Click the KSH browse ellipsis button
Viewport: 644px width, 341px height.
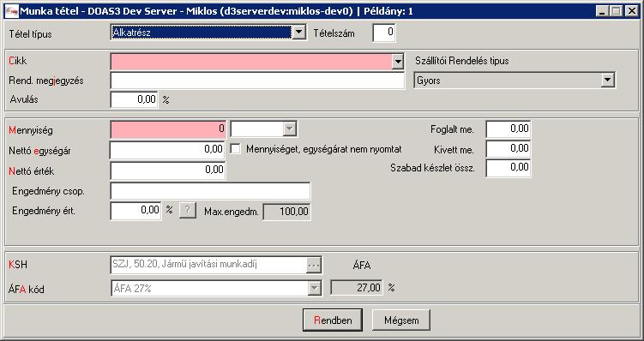pos(313,265)
